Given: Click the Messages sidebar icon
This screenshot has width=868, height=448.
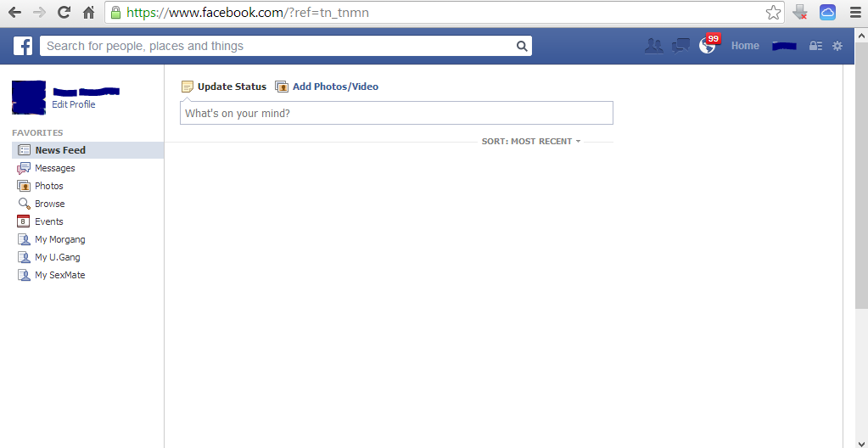Looking at the screenshot, I should click(x=24, y=168).
